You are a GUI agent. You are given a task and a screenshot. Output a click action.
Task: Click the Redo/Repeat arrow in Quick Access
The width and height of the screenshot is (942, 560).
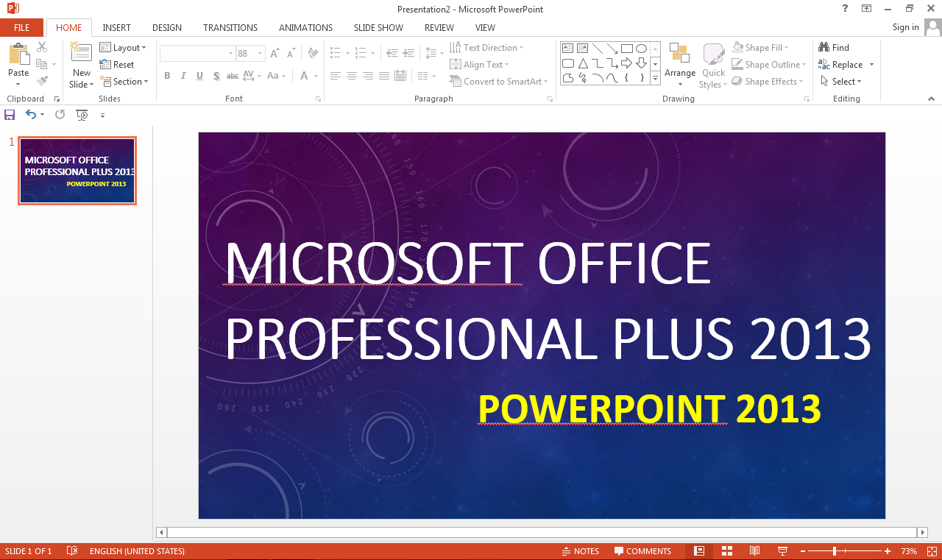pos(60,115)
